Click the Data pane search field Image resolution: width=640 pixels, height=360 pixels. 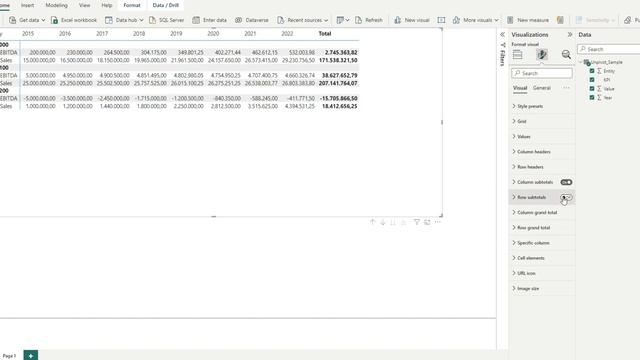tap(609, 49)
